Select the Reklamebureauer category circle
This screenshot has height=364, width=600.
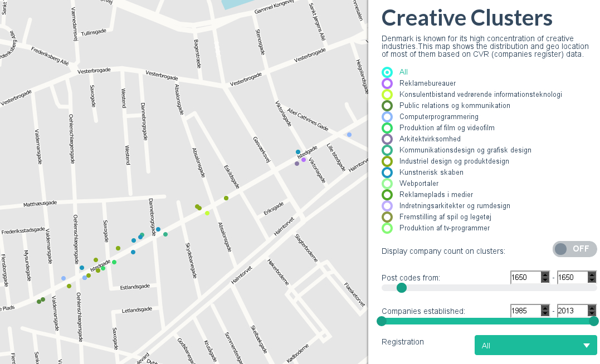[387, 83]
